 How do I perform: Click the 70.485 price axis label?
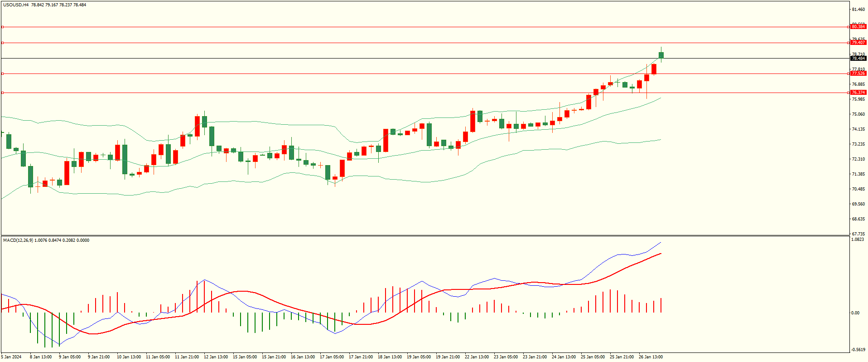click(x=858, y=189)
